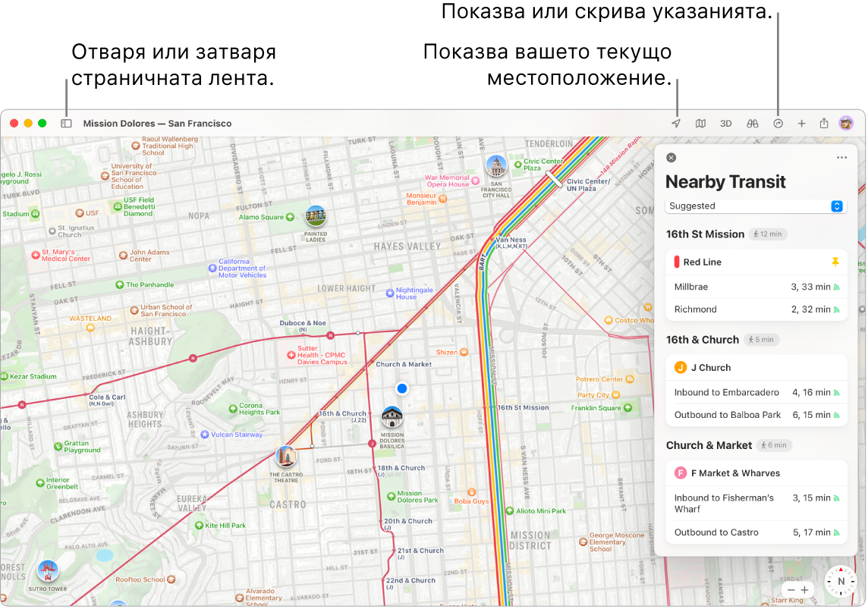The height and width of the screenshot is (609, 868).
Task: Expand the 16th St Mission walking time badge
Action: [x=767, y=234]
